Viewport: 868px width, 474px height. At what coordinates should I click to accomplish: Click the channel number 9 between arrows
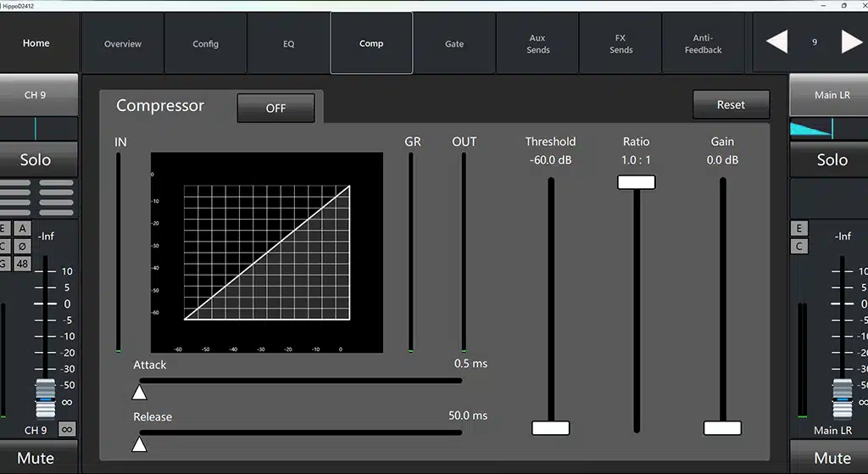coord(815,42)
